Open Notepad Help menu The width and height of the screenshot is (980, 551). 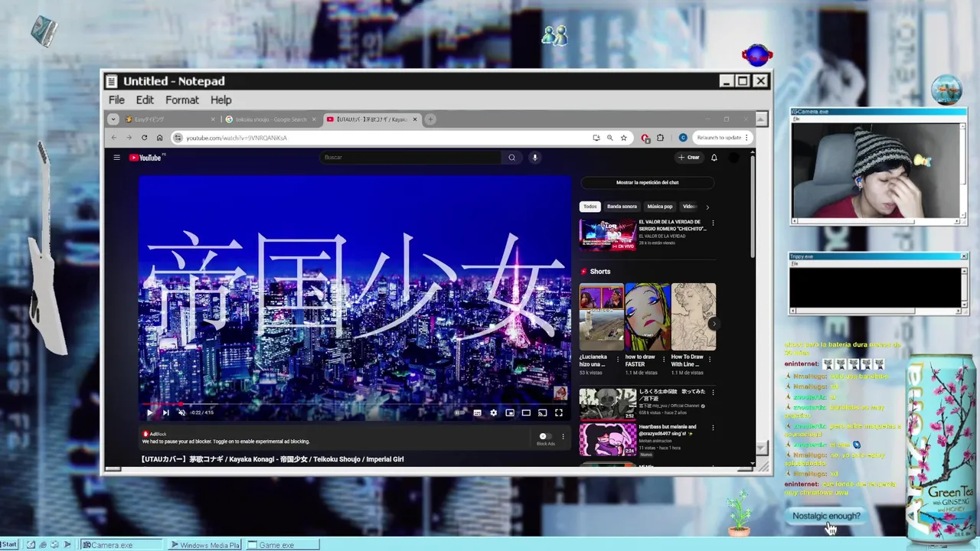click(x=220, y=100)
